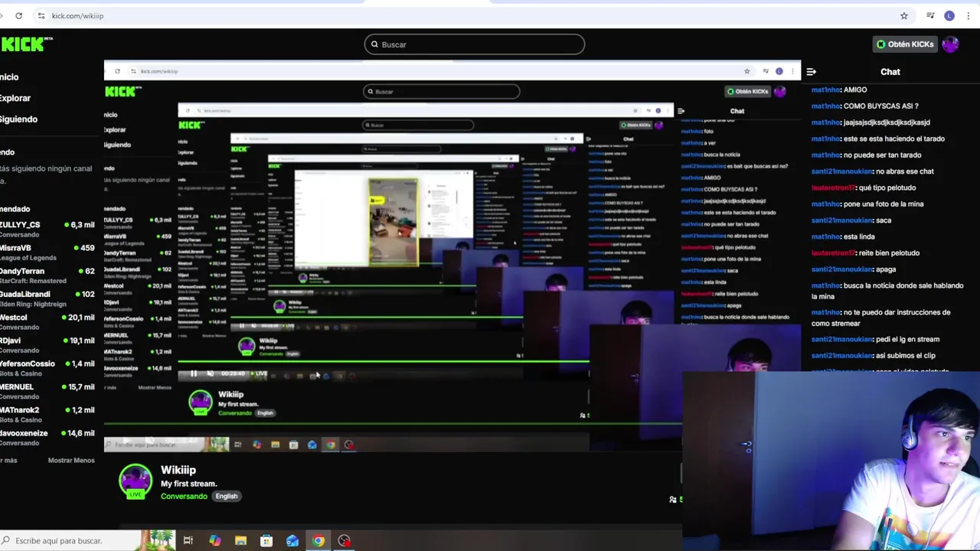Open DandyTerran recommended channel
The height and width of the screenshot is (551, 980).
(47, 275)
